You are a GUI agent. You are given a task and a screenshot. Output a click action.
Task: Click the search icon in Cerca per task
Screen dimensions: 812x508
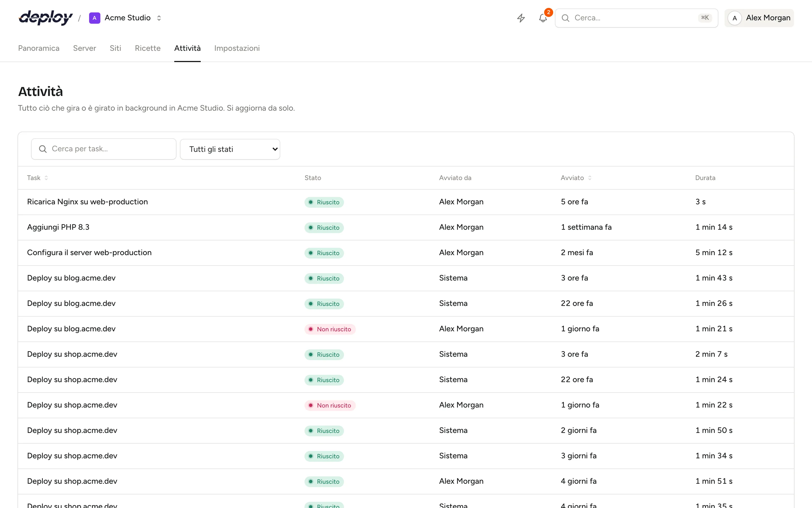[x=43, y=149]
